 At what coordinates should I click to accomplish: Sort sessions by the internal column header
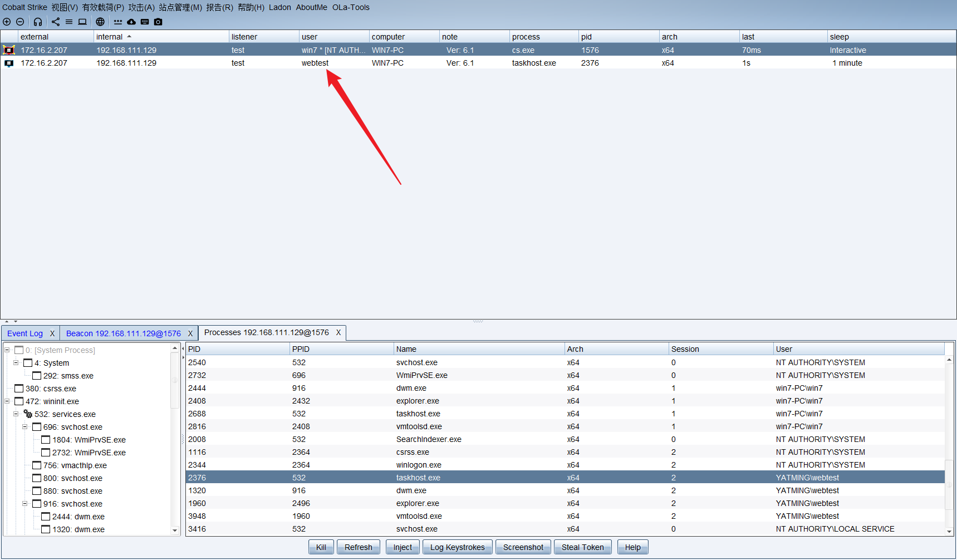(161, 37)
